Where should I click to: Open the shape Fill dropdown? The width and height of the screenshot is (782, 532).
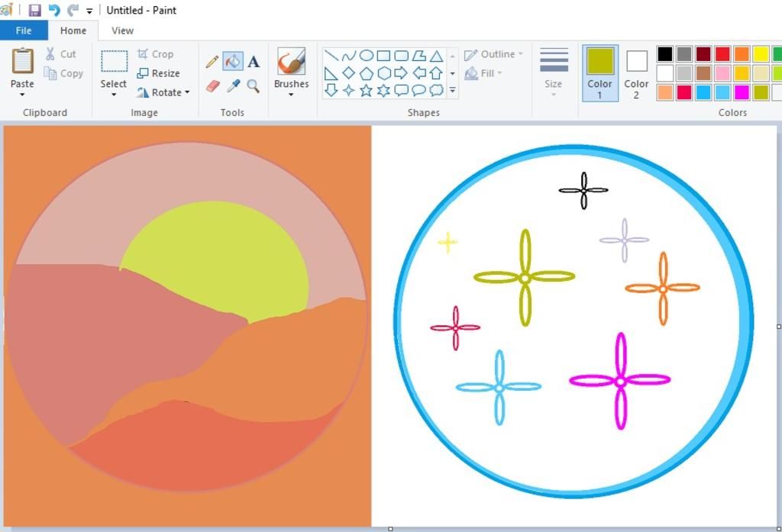[483, 73]
